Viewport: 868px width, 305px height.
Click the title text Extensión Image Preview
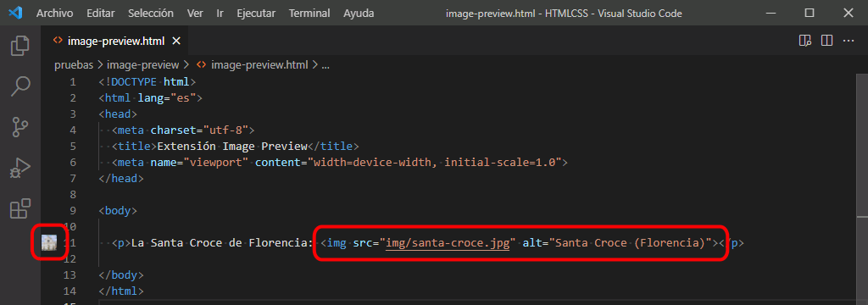pos(232,146)
